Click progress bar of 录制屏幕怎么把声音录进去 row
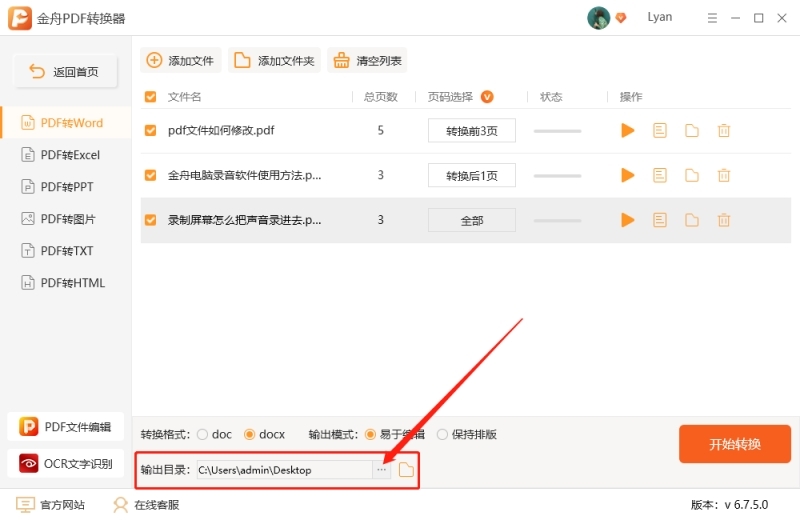 pos(557,221)
